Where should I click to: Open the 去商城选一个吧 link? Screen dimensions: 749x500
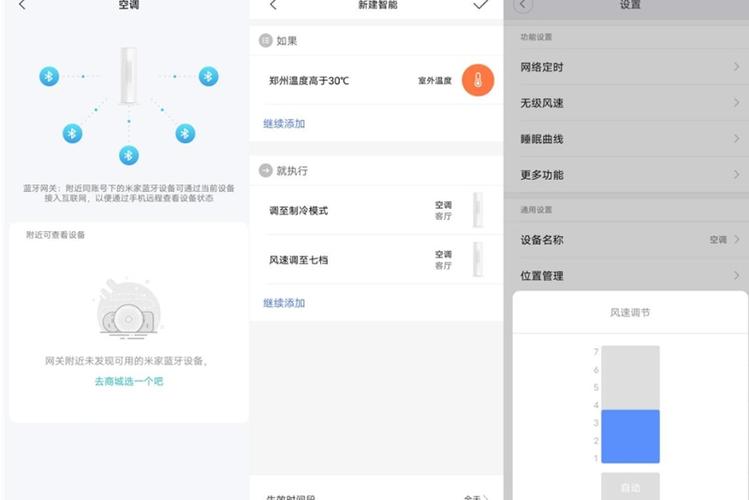[x=128, y=381]
